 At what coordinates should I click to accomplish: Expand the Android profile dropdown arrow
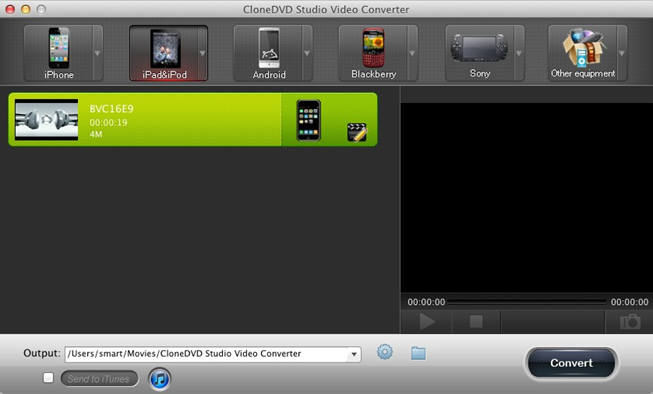tap(307, 53)
